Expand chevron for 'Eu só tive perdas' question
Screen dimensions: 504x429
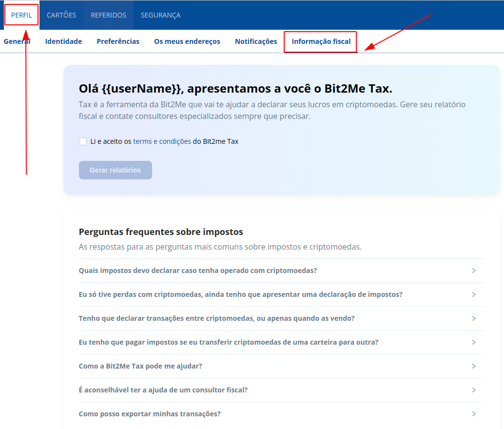click(x=473, y=294)
